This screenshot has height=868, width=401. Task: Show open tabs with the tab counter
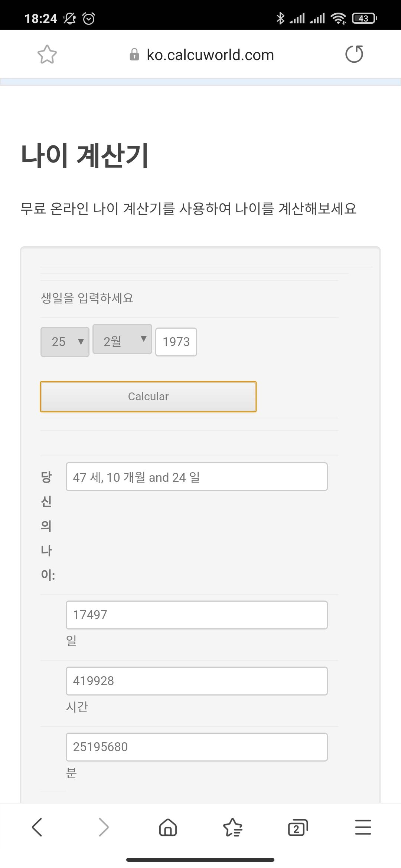pyautogui.click(x=298, y=827)
